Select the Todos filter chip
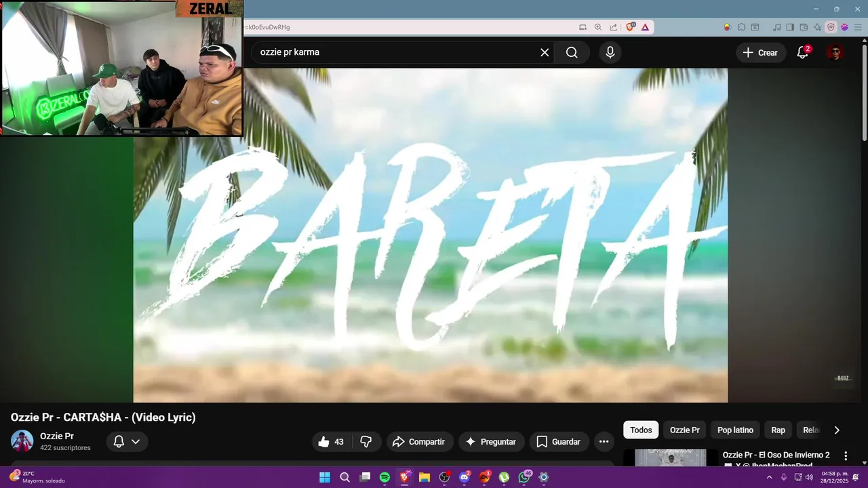Screen dimensions: 868x488 tap(641, 430)
